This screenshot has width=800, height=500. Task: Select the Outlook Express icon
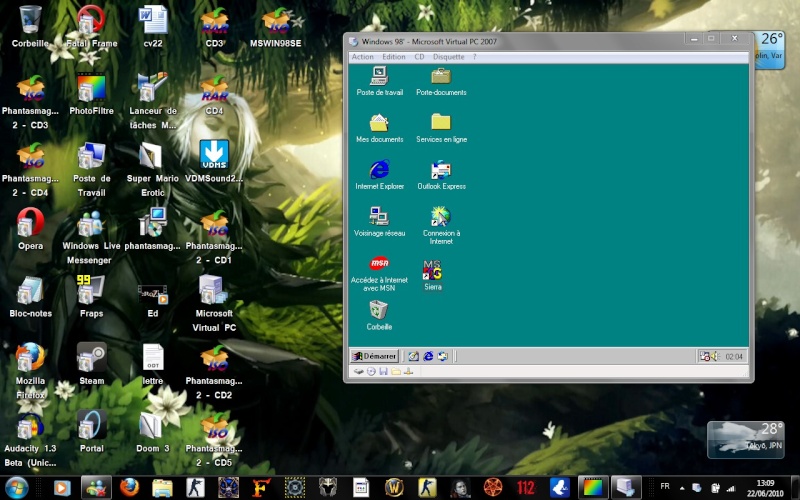click(441, 175)
